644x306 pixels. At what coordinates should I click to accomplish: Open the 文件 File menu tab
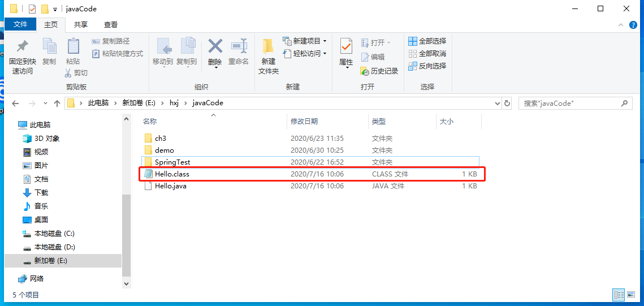pos(20,25)
